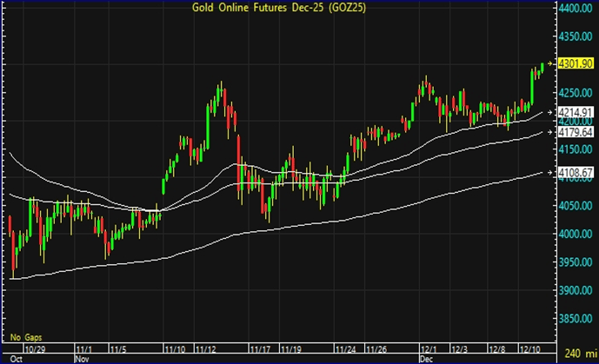Click the Nov month label
The width and height of the screenshot is (599, 364).
tap(83, 357)
